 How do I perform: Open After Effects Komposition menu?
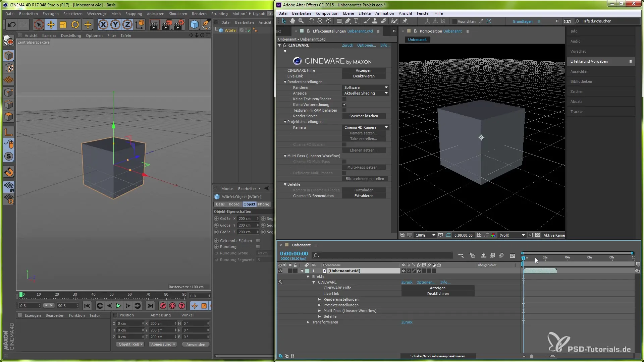[x=327, y=13]
